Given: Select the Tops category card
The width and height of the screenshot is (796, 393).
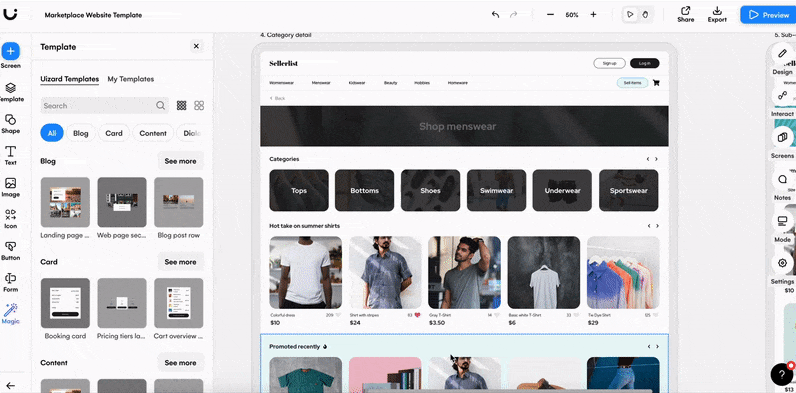Looking at the screenshot, I should tap(299, 190).
